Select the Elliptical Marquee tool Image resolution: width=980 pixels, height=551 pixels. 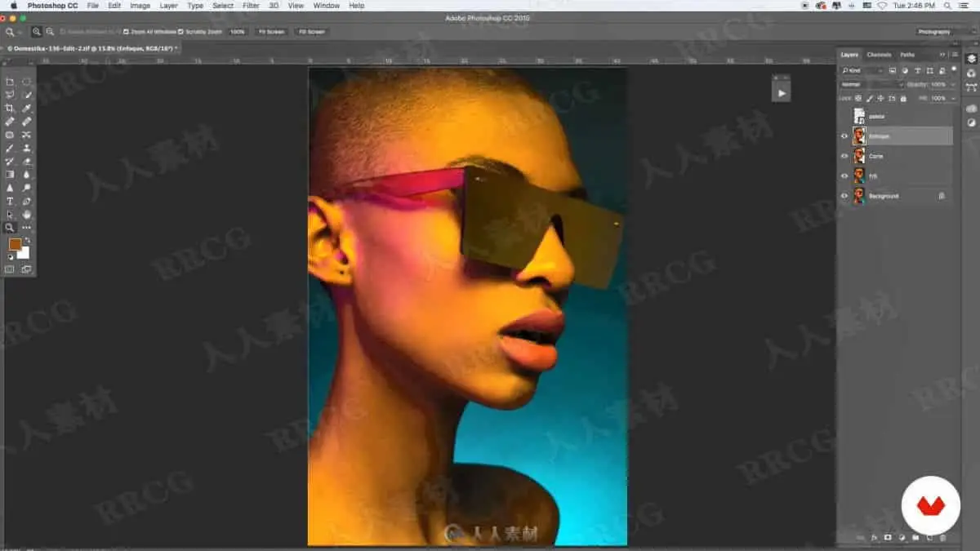click(x=27, y=82)
